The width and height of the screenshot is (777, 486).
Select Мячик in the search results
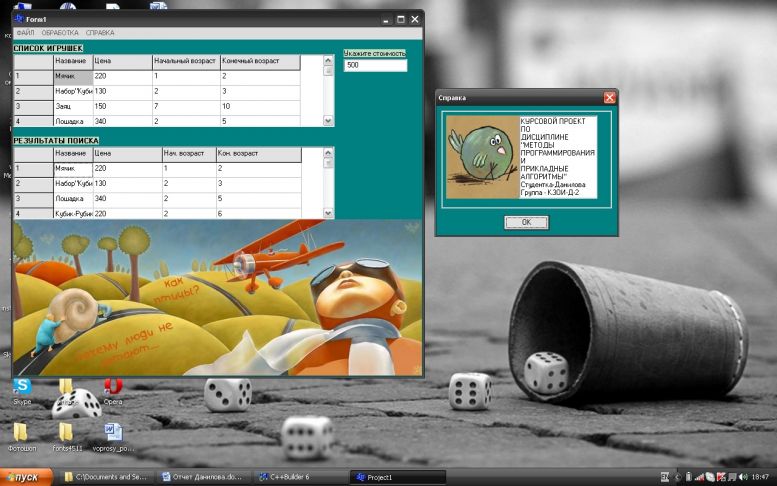click(73, 169)
